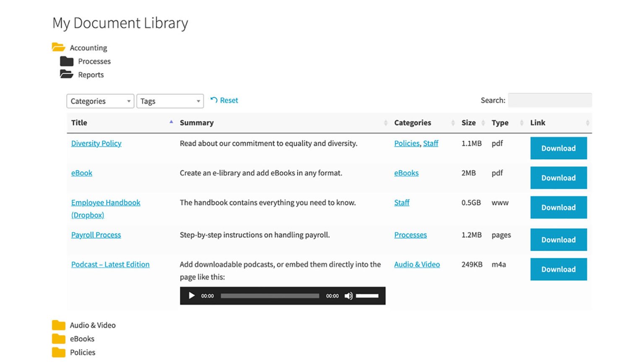
Task: Click the Reports open-folder icon
Action: click(66, 74)
